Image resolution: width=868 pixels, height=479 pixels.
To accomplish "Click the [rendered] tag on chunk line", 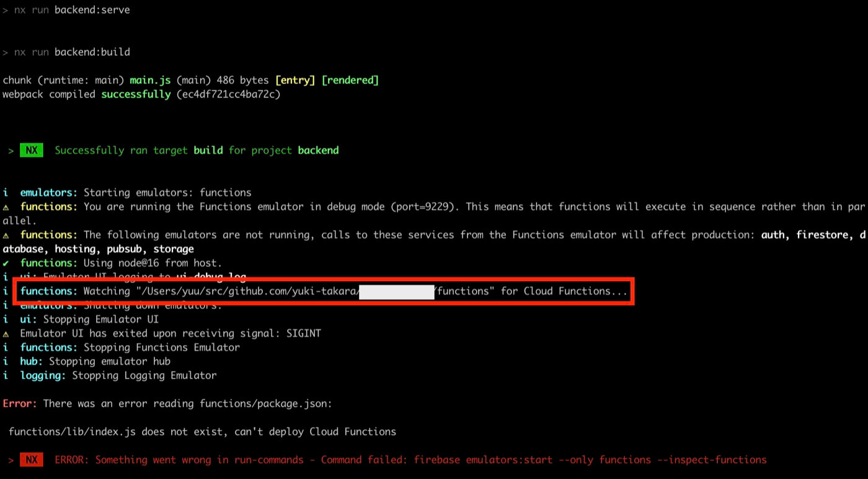I will (350, 79).
